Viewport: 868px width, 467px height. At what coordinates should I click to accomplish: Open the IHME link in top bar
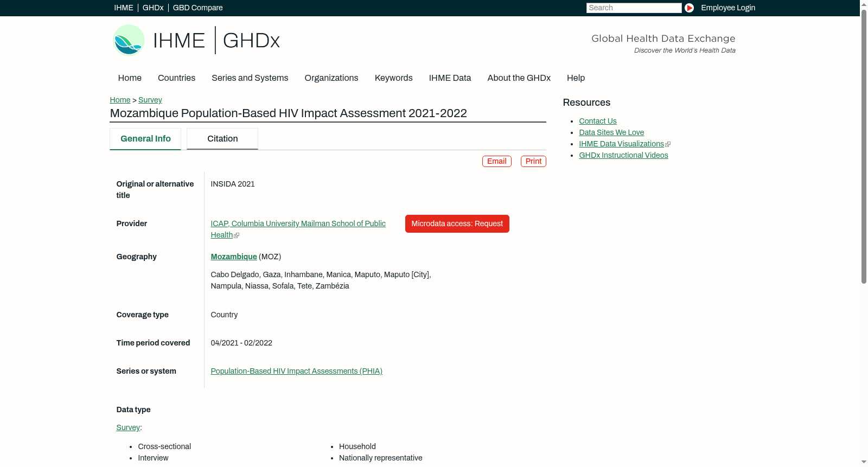[124, 8]
